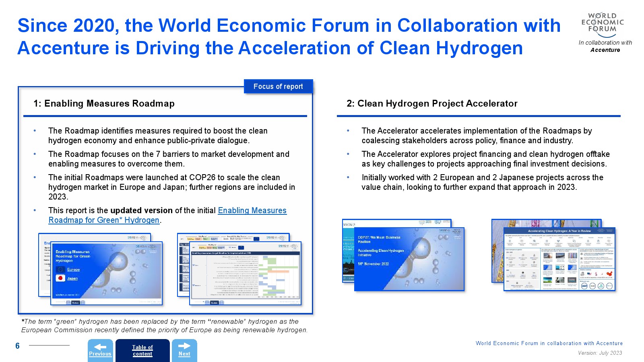
Task: Open the Enabling Measures Roadmap hyperlink
Action: [252, 210]
